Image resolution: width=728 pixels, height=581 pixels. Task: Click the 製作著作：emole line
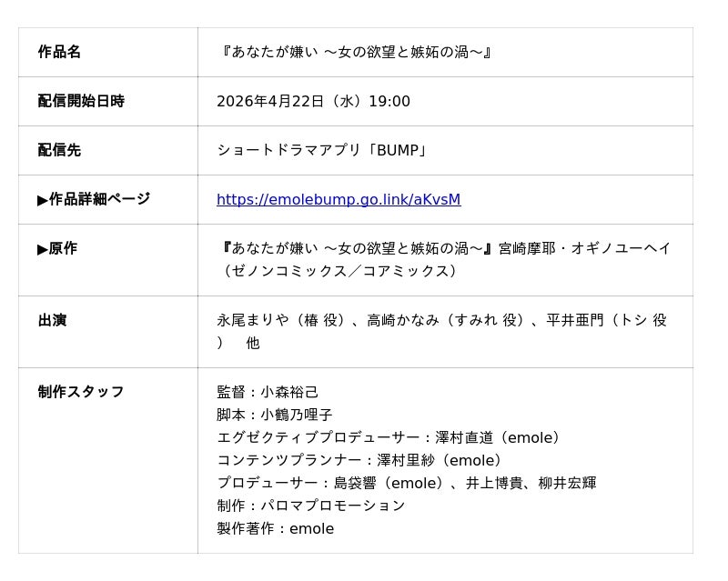point(275,528)
